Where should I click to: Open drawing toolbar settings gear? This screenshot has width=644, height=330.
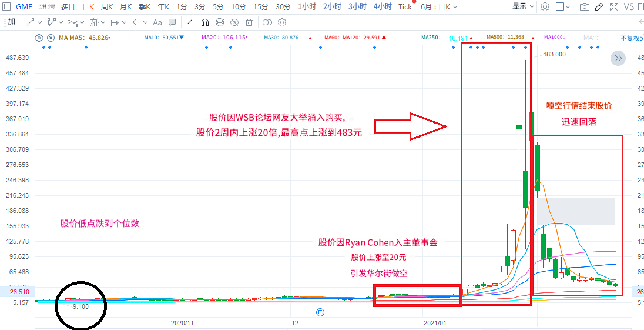coord(282,22)
